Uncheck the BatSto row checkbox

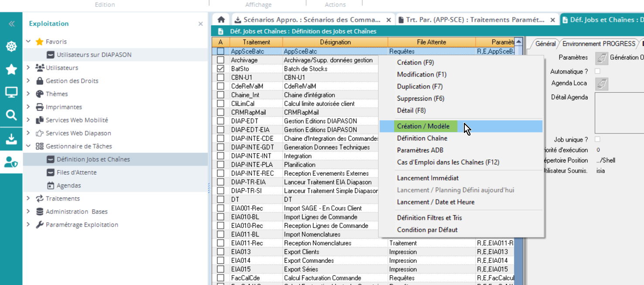click(221, 69)
